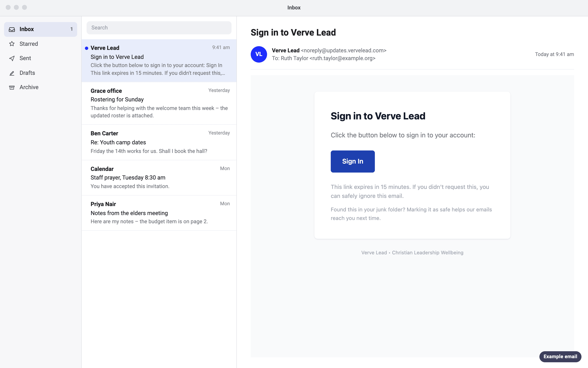Image resolution: width=588 pixels, height=368 pixels.
Task: Click the Mon date on Priya Nair row
Action: tap(225, 204)
